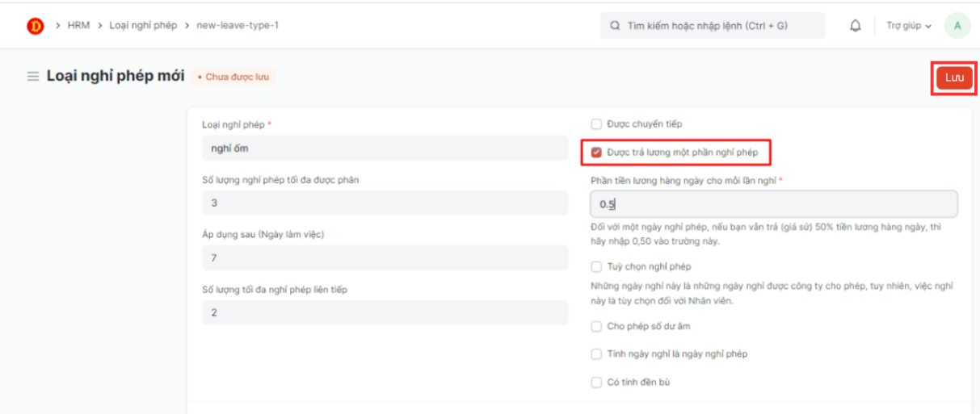
Task: Toggle the sidebar hamburger menu icon
Action: (33, 77)
